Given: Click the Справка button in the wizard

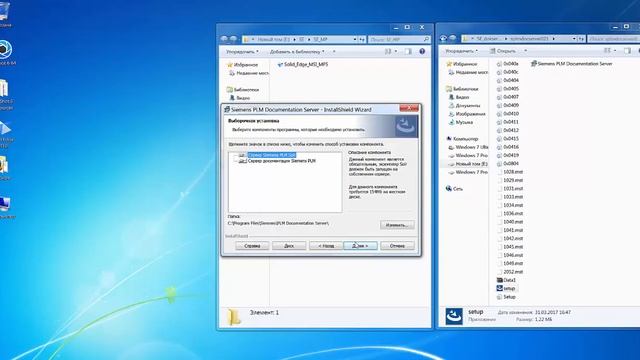Looking at the screenshot, I should tap(252, 246).
